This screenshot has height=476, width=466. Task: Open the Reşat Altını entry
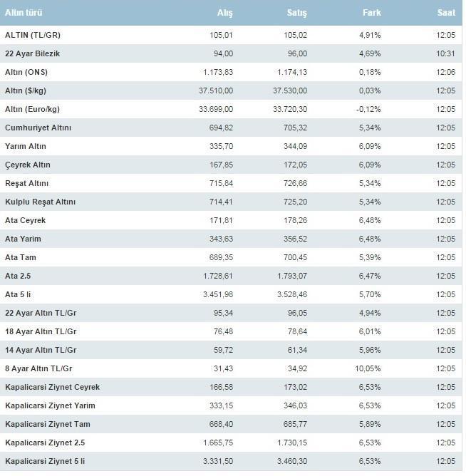tap(28, 183)
